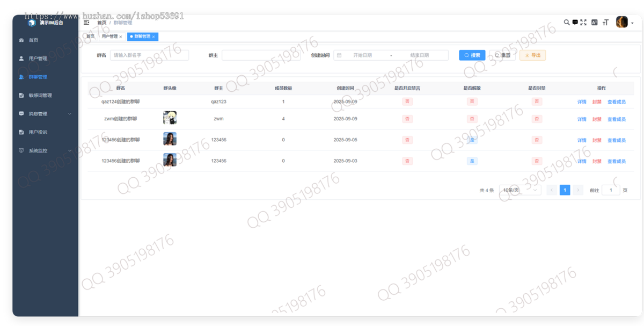Expand the 消息管理 sidebar menu
Viewport: 644px width, 326px height.
coord(46,114)
